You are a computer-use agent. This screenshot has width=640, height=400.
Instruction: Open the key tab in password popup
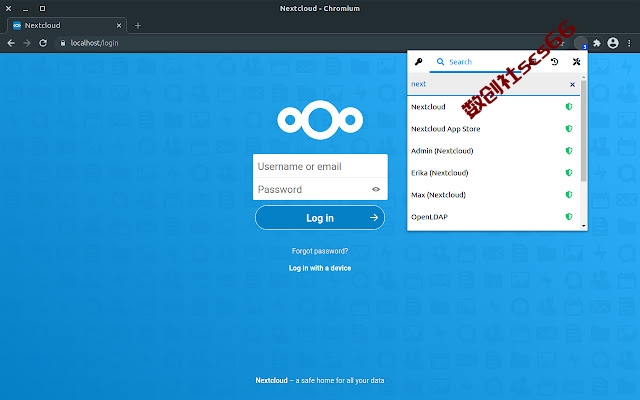pyautogui.click(x=418, y=62)
